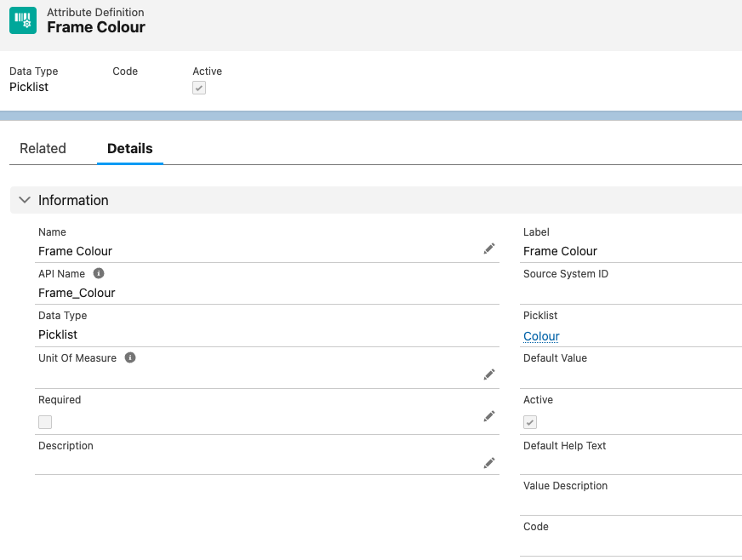Click the Active checkbox in the Information section
Image resolution: width=742 pixels, height=560 pixels.
(530, 422)
